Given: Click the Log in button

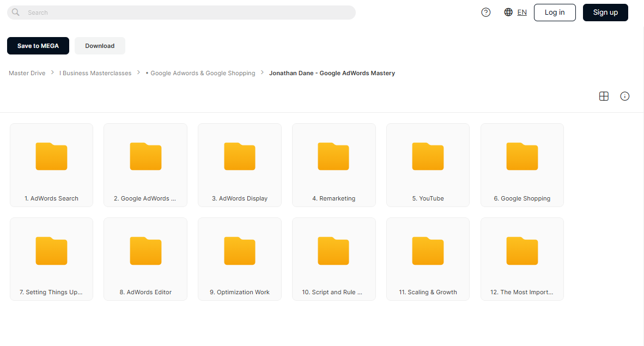Looking at the screenshot, I should tap(555, 13).
